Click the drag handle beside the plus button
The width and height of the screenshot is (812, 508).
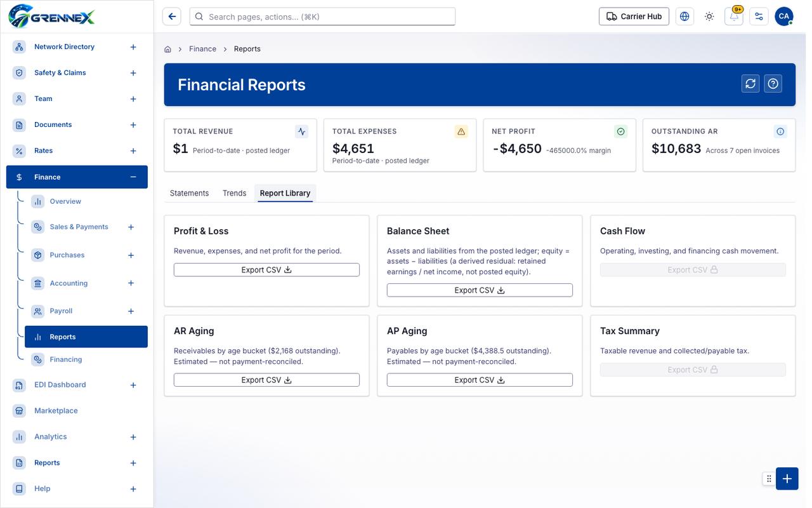[x=769, y=479]
